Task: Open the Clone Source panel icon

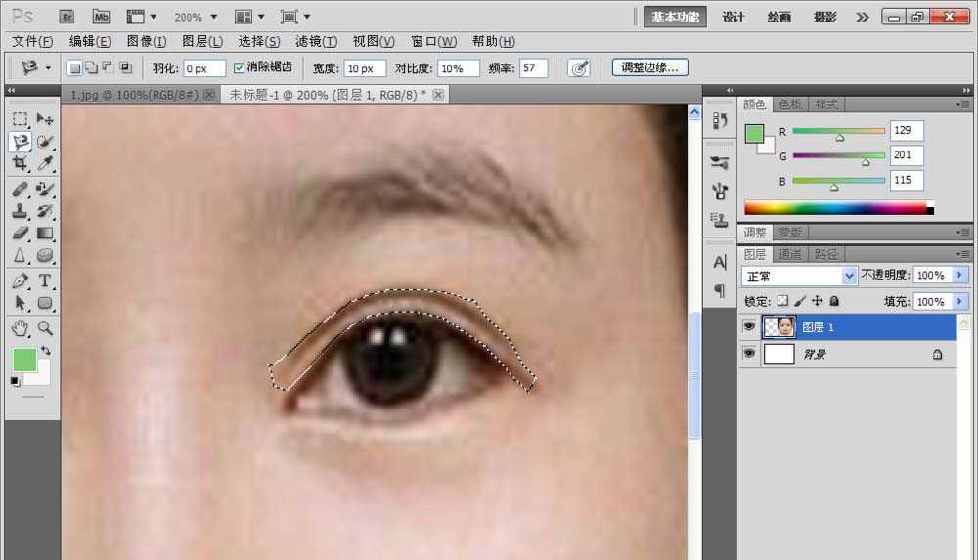Action: [x=720, y=220]
